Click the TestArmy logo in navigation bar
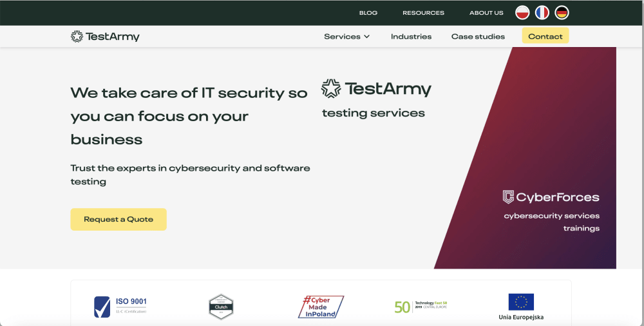The width and height of the screenshot is (644, 326). [105, 37]
